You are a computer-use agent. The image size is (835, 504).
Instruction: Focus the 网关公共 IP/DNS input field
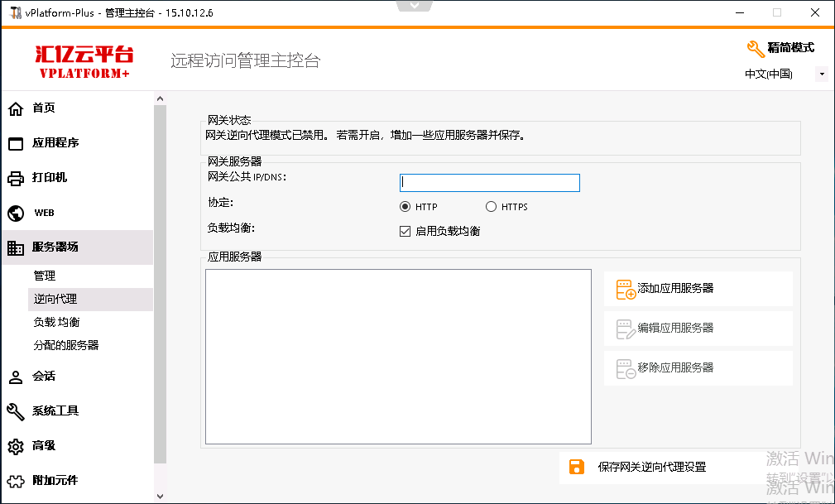pos(490,183)
